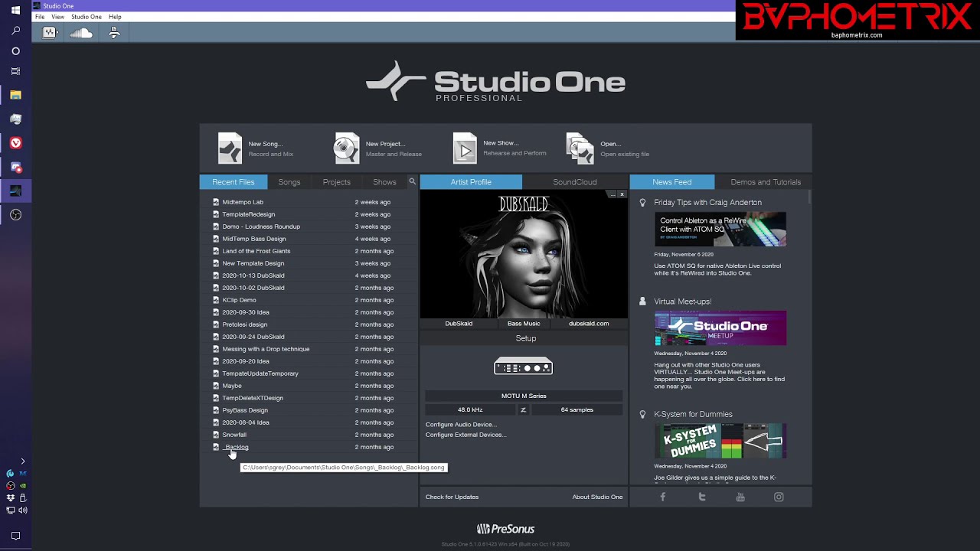980x551 pixels.
Task: Click the latency icon between sample rate and samples
Action: [x=524, y=409]
